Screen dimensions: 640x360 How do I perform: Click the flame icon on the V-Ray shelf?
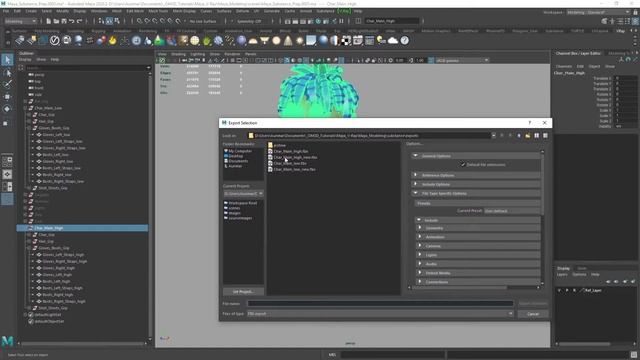[x=113, y=40]
